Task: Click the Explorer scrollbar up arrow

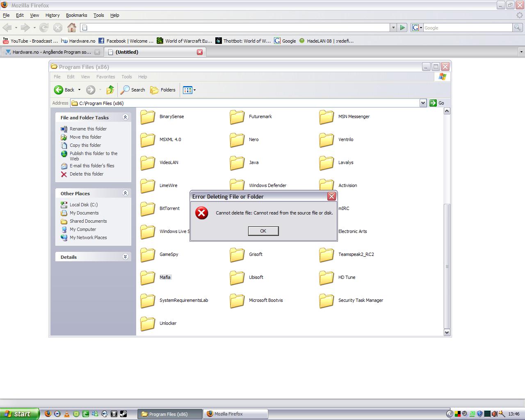Action: [x=447, y=111]
